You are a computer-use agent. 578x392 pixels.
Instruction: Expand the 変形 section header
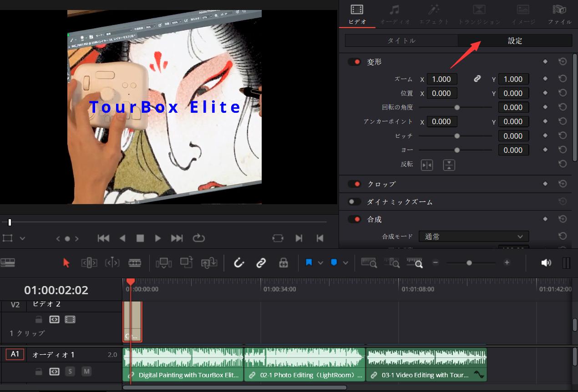pyautogui.click(x=375, y=62)
